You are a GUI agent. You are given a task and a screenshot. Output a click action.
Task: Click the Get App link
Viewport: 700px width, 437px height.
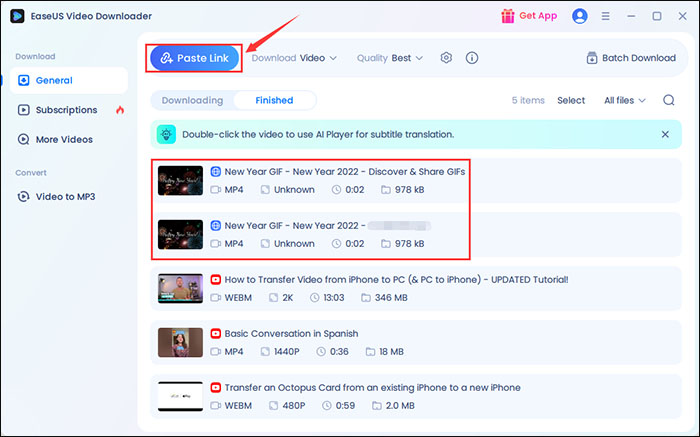[538, 16]
